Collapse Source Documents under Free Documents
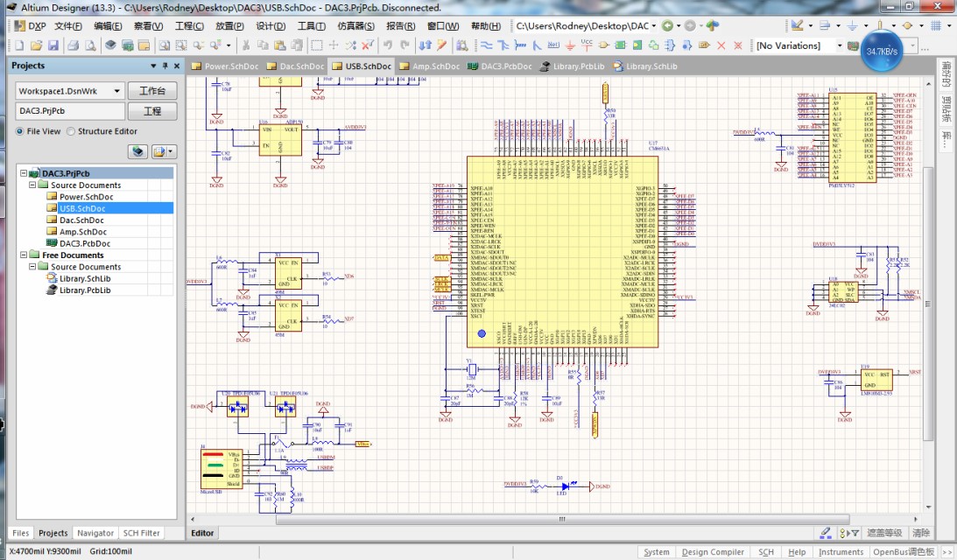Viewport: 957px width, 560px height. 32,267
